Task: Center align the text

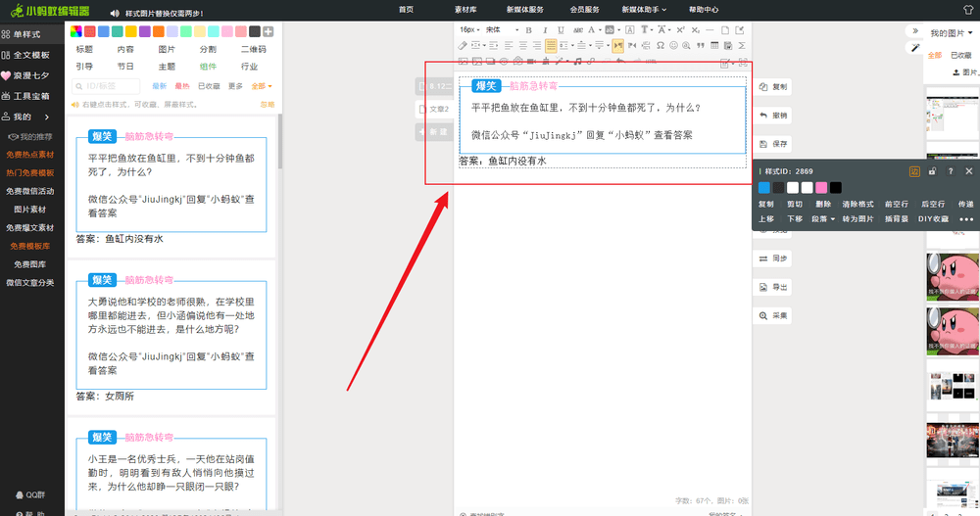Action: pos(522,46)
